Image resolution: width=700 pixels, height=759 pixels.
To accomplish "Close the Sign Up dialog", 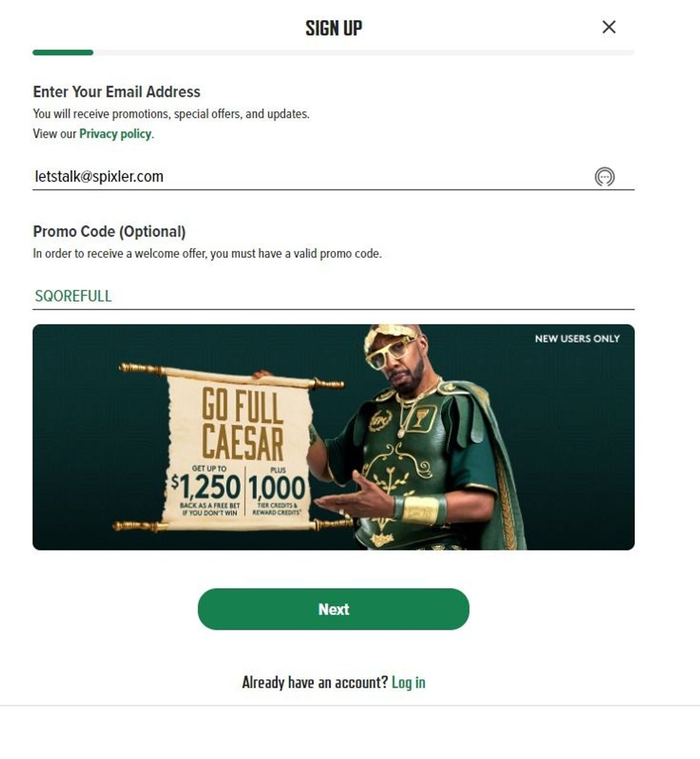I will [608, 27].
